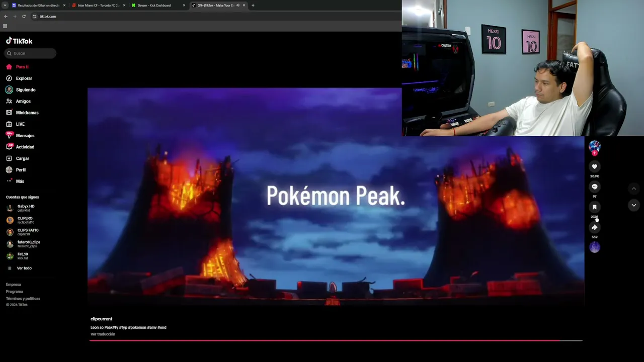Open the apps grid icon in the bookmarks bar
The height and width of the screenshot is (362, 644).
[x=5, y=26]
